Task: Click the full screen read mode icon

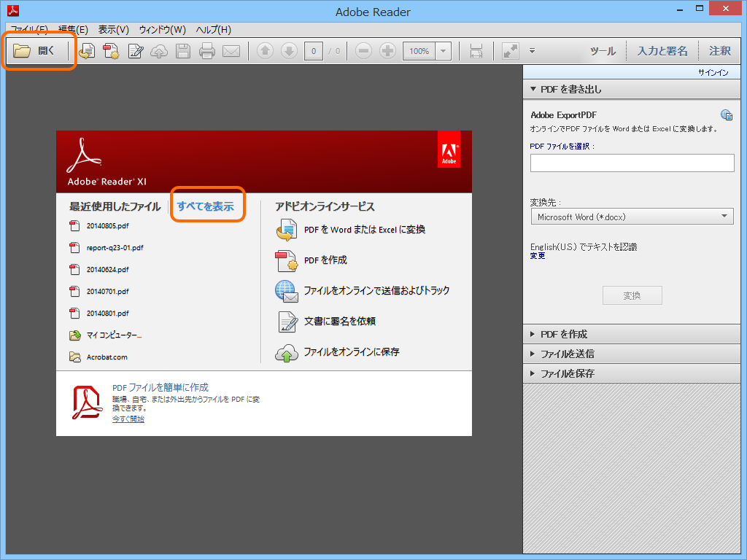Action: (x=510, y=51)
